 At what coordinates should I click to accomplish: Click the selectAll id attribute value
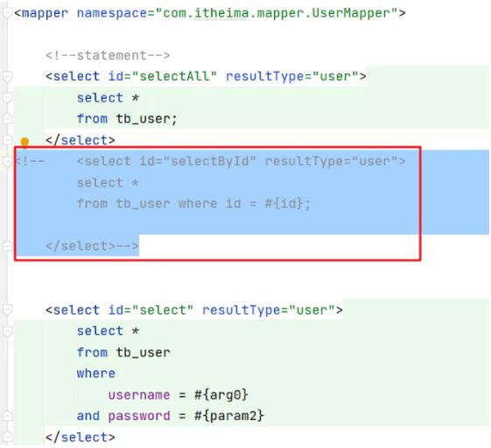point(175,76)
